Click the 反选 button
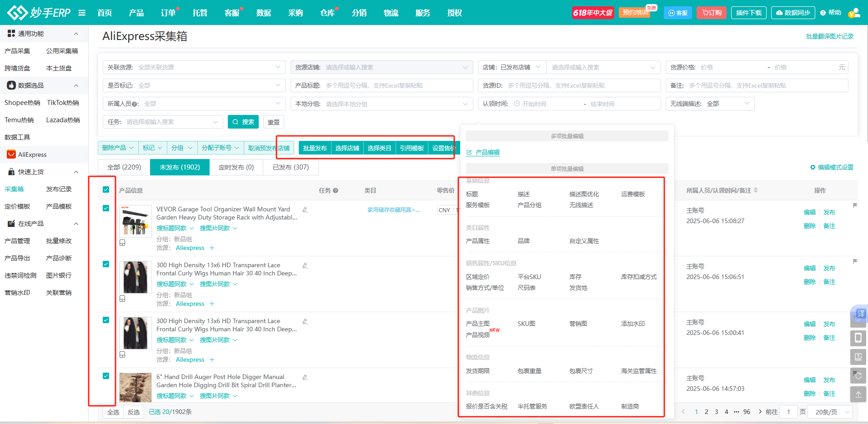 point(134,412)
